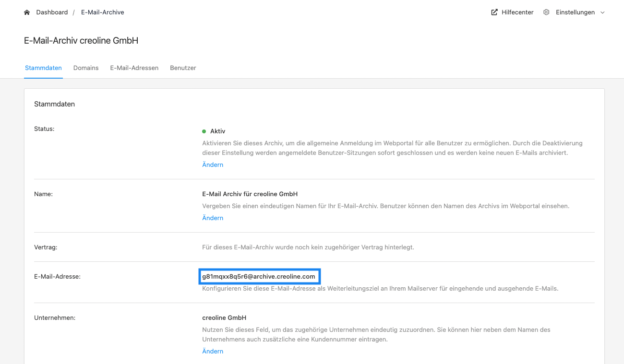Click the Name: label
Viewport: 624px width, 364px height.
point(43,194)
